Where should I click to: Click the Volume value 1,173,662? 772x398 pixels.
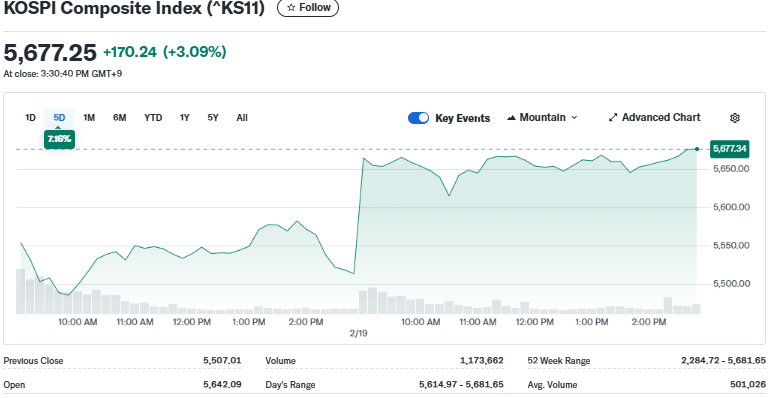[482, 361]
